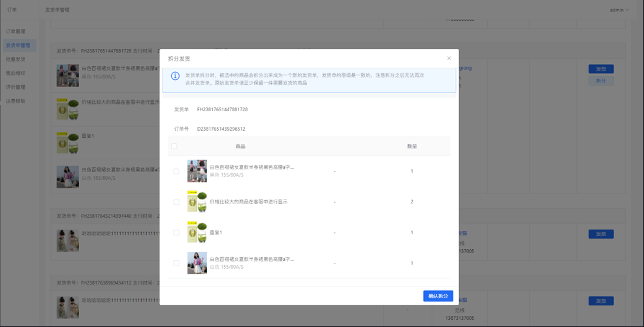Open 订单管理 in the sidebar
The height and width of the screenshot is (327, 644).
coord(16,31)
